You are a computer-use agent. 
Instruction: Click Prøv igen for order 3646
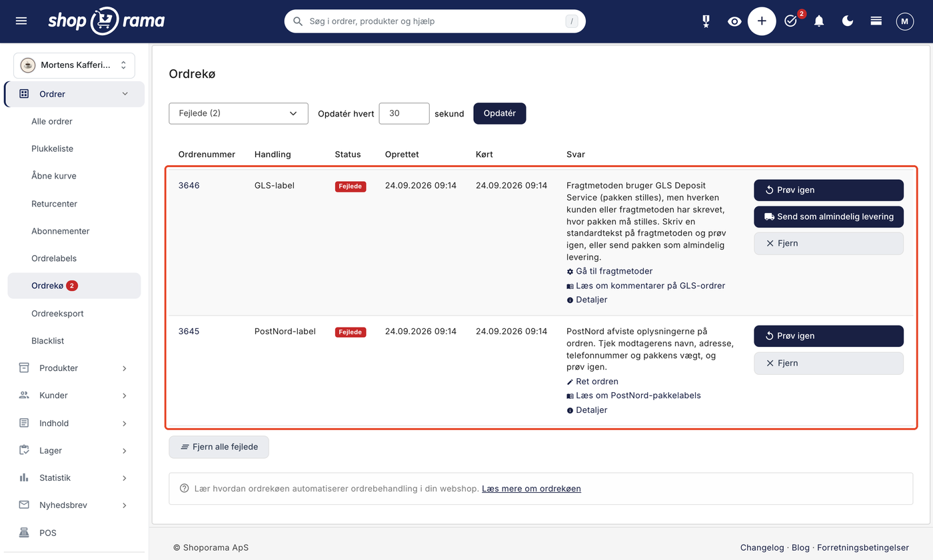click(828, 190)
